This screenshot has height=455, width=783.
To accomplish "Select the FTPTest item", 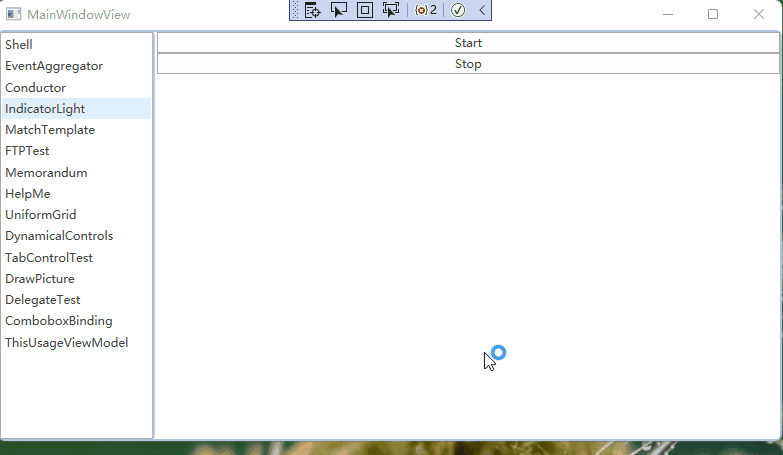I will pyautogui.click(x=27, y=151).
